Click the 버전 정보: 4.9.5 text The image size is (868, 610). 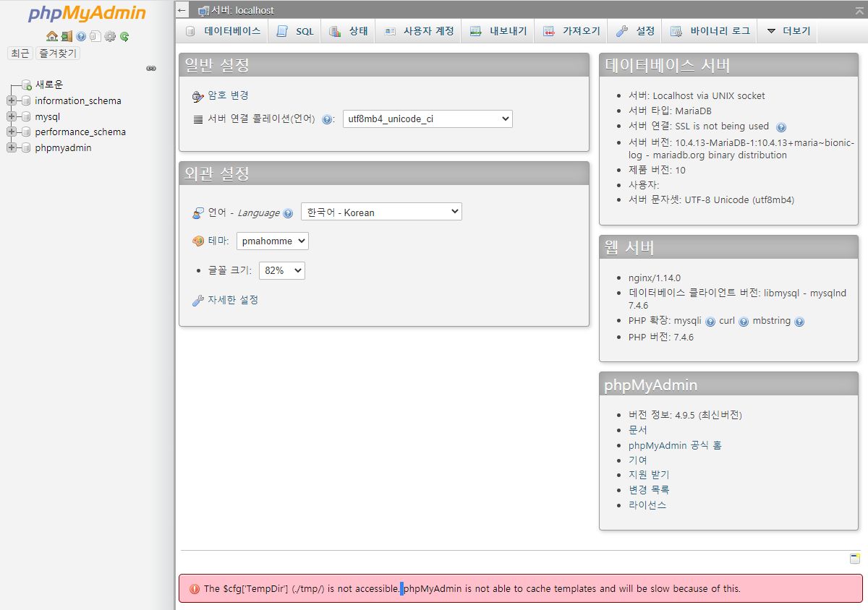coord(685,415)
